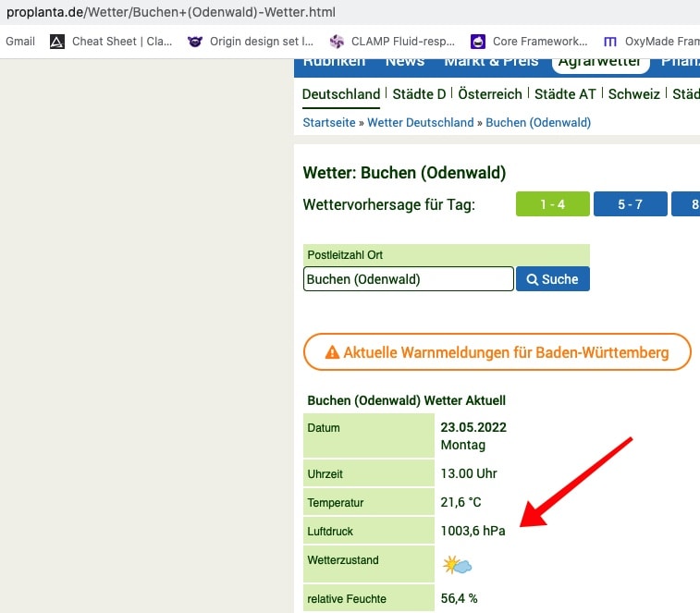Click the Cheat Sheet bookmark icon
Image resolution: width=700 pixels, height=613 pixels.
tap(57, 42)
